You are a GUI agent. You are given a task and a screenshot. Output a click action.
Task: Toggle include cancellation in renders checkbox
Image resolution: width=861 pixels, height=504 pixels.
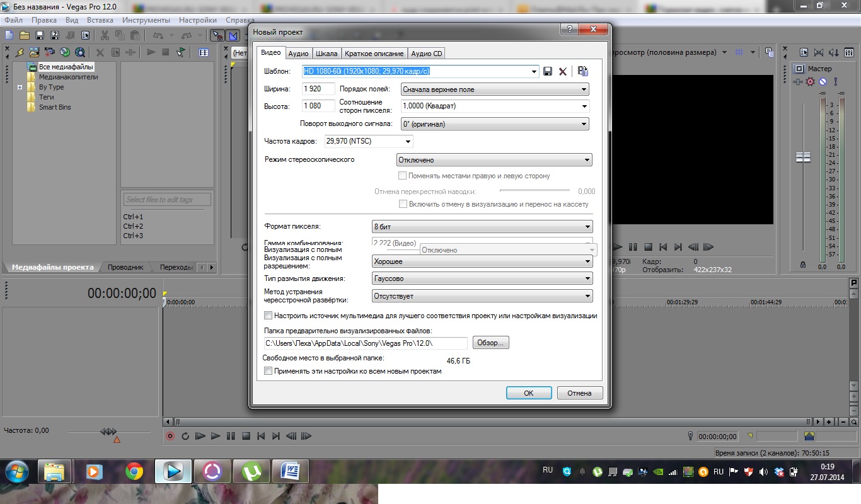(x=402, y=204)
